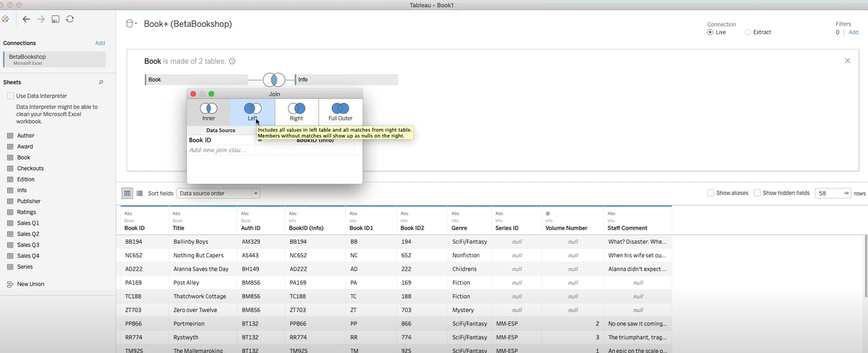Close the Book physical layer panel

click(847, 61)
